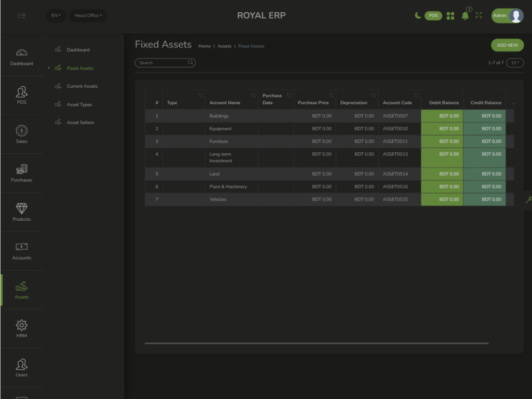Click account code ASSET0007
Screen dimensions: 532x399
pos(395,116)
